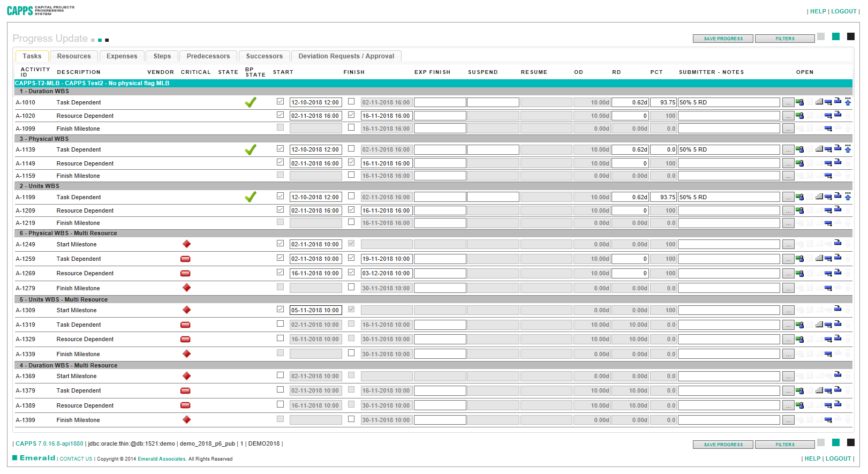Open the Deviation Requests / Approval tab

pos(346,56)
